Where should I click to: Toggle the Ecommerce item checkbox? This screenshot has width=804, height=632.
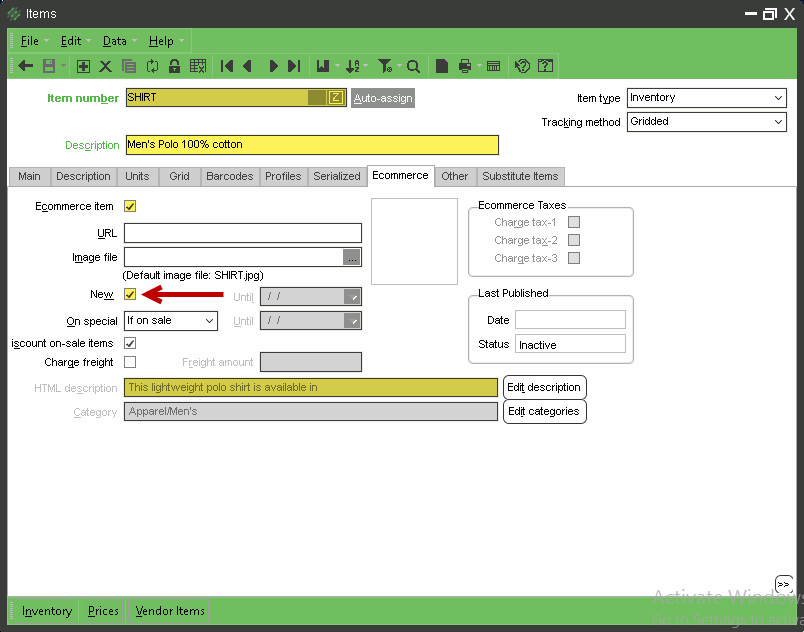coord(130,206)
